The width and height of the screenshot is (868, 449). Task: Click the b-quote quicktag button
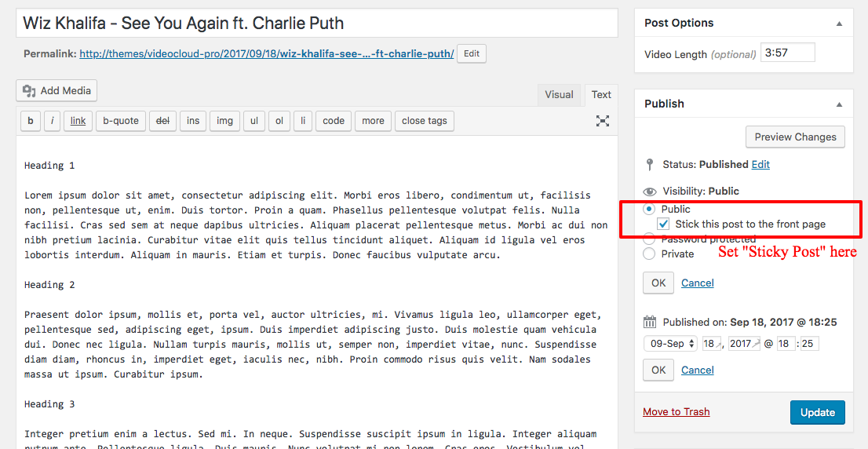point(120,121)
